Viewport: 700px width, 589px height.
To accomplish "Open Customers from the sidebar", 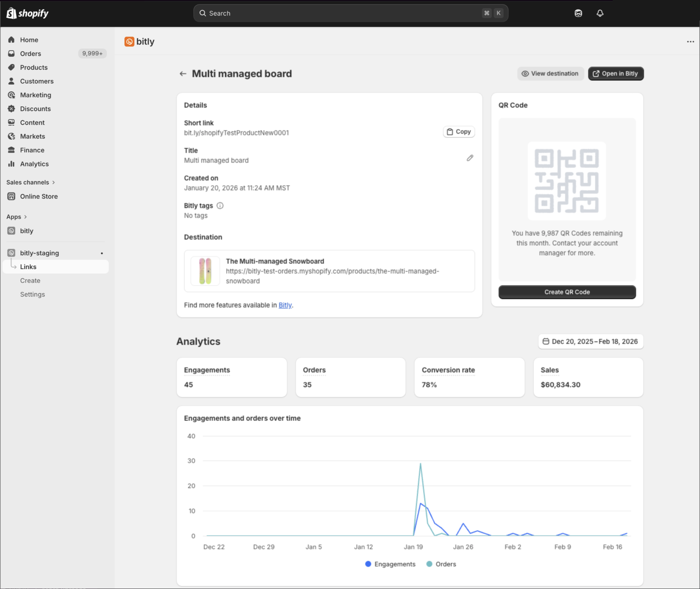I will [37, 81].
